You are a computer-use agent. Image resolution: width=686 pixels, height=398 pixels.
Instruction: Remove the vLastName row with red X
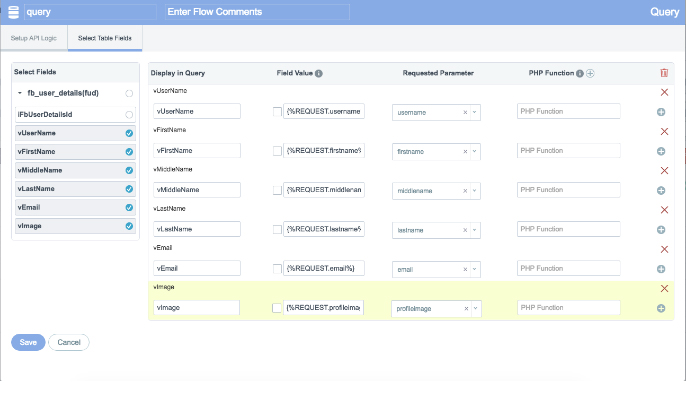pos(664,210)
